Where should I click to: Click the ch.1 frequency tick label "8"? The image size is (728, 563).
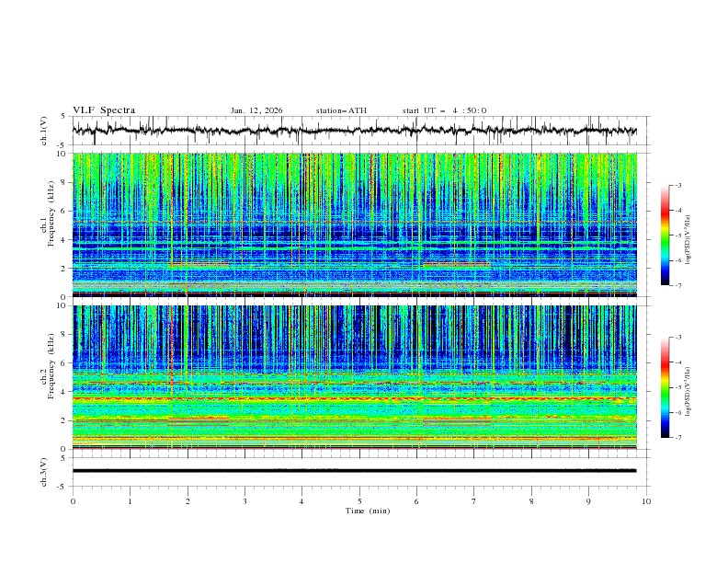click(x=65, y=182)
